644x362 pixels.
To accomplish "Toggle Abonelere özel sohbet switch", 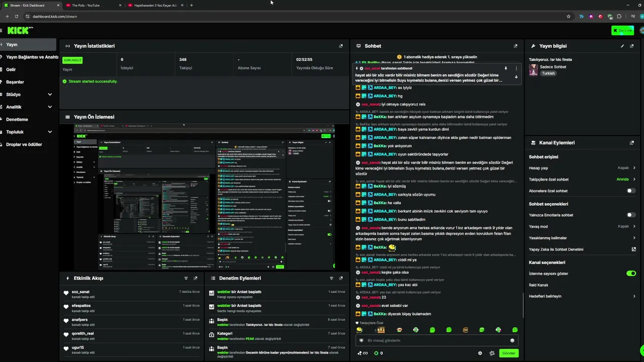I will pyautogui.click(x=631, y=191).
